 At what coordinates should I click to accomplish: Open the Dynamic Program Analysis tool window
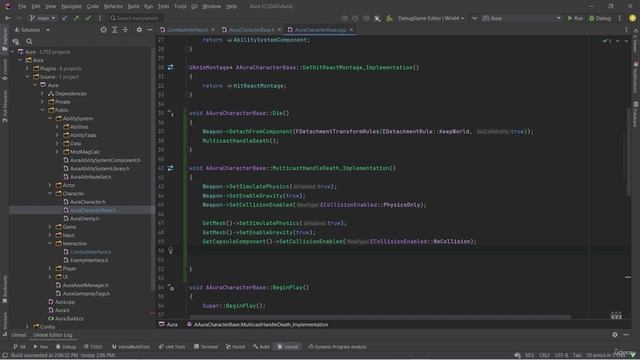(337, 347)
